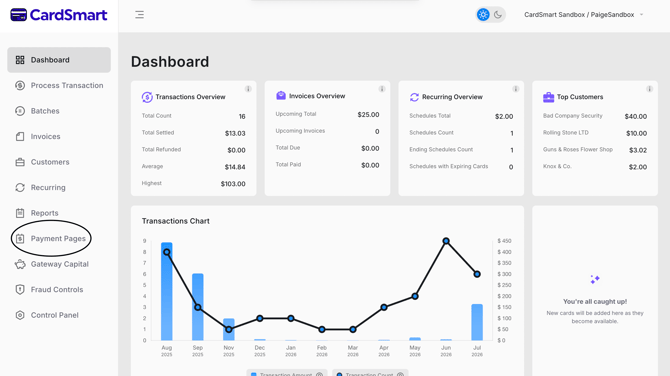
Task: Select the Aug 2025 chart bar
Action: (x=167, y=291)
